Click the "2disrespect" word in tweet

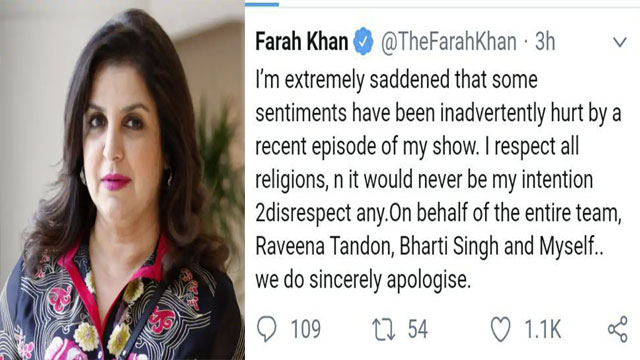point(303,213)
